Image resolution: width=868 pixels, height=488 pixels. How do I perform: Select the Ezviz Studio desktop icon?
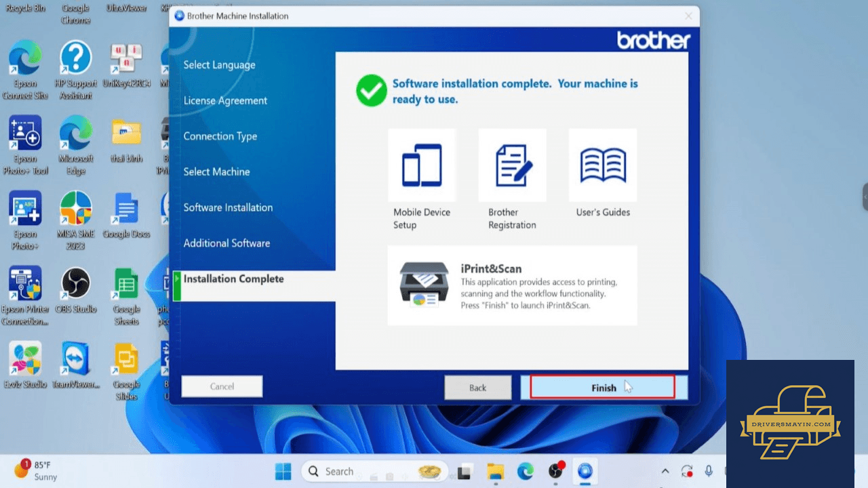pos(25,366)
